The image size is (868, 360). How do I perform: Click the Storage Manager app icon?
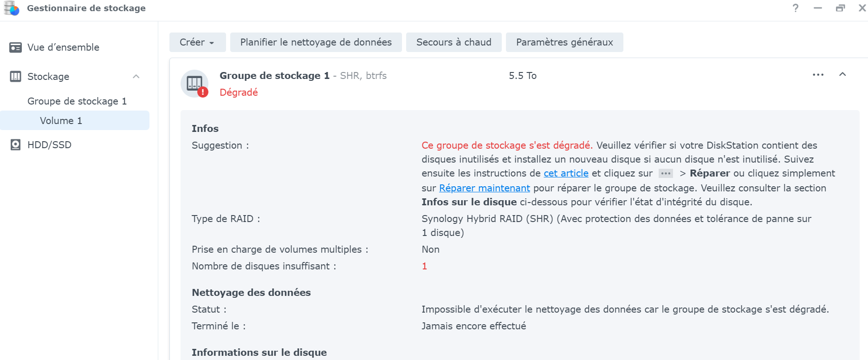(x=12, y=8)
